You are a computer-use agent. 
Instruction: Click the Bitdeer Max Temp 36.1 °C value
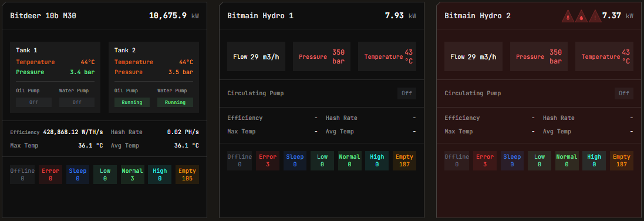(x=90, y=146)
